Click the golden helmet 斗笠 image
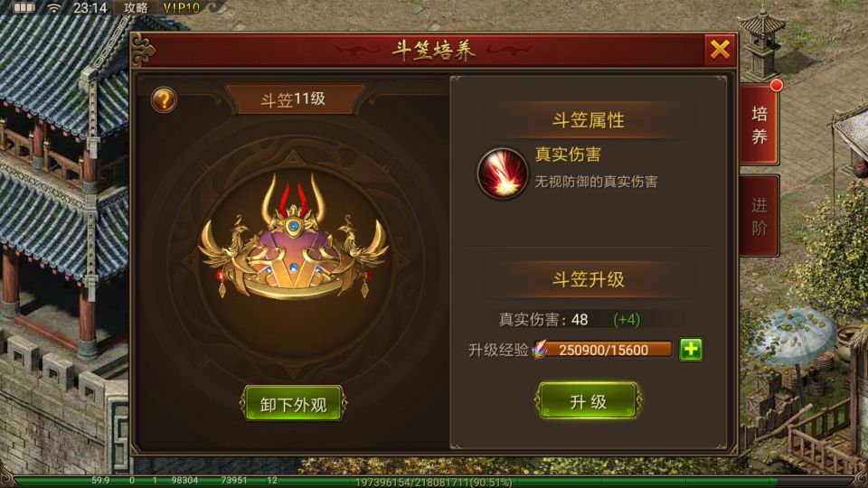 (293, 239)
